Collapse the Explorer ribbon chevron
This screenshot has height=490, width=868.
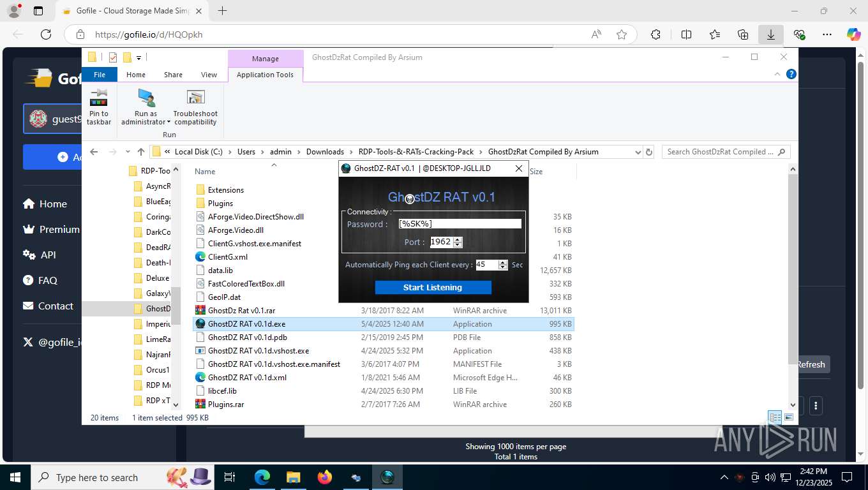click(x=777, y=74)
